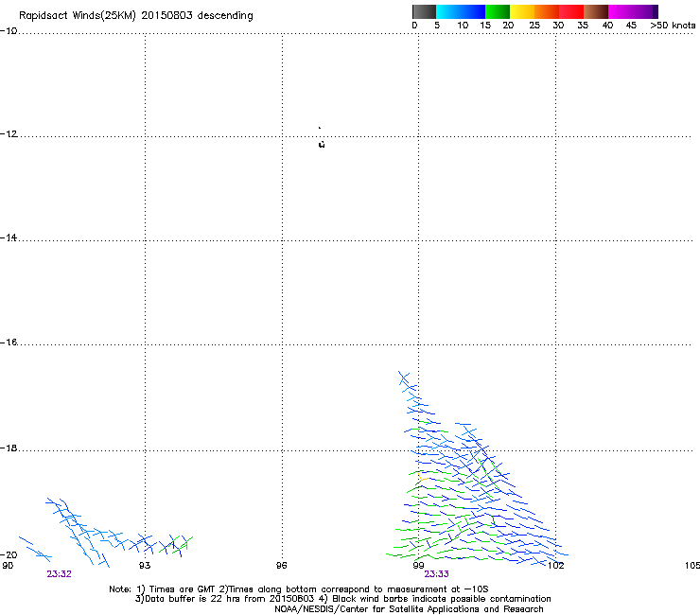700x615 pixels.
Task: Click the 'Data buffer is 22 hrs' note line
Action: (x=342, y=599)
